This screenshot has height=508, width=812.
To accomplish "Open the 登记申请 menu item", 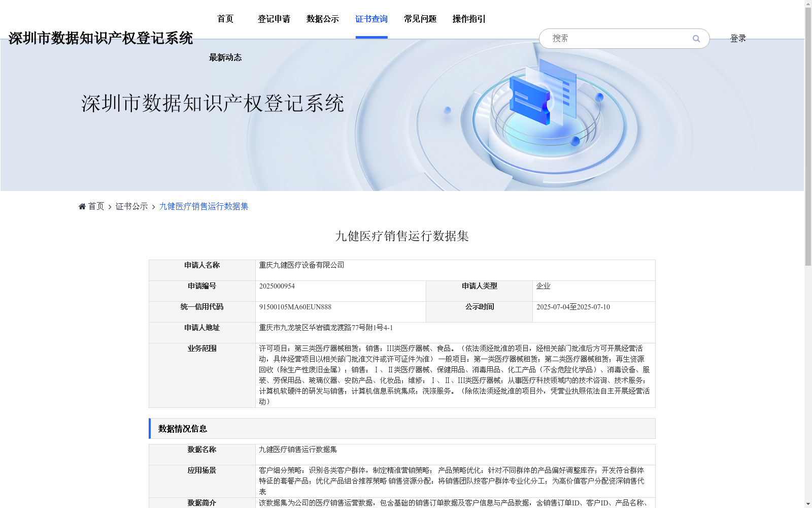I will 274,19.
